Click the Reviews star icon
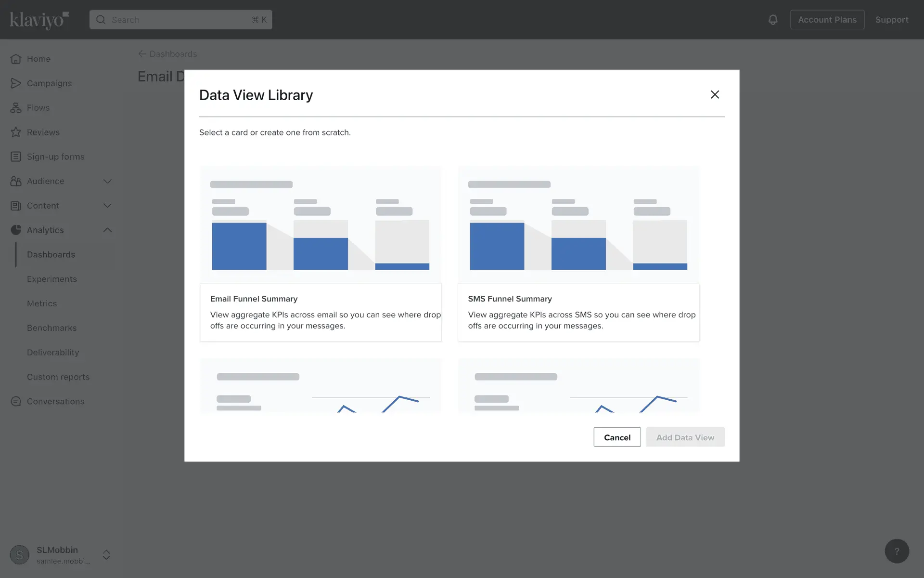 point(16,132)
